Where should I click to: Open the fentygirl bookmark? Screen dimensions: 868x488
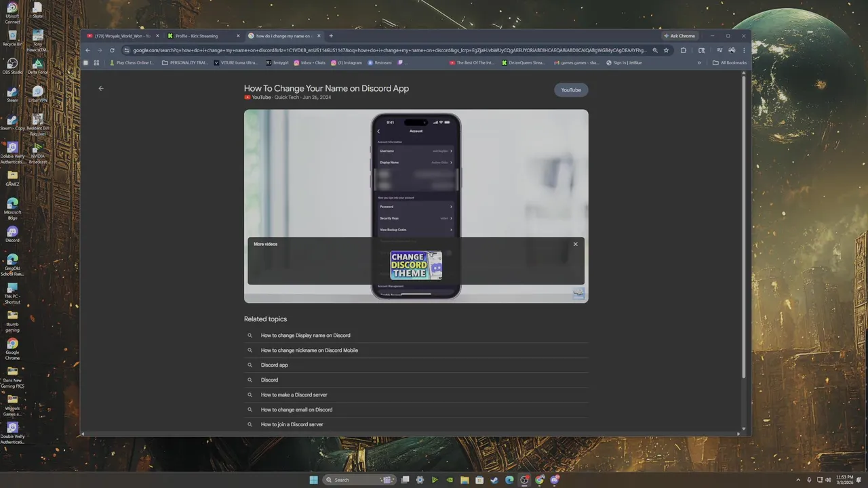click(x=277, y=62)
